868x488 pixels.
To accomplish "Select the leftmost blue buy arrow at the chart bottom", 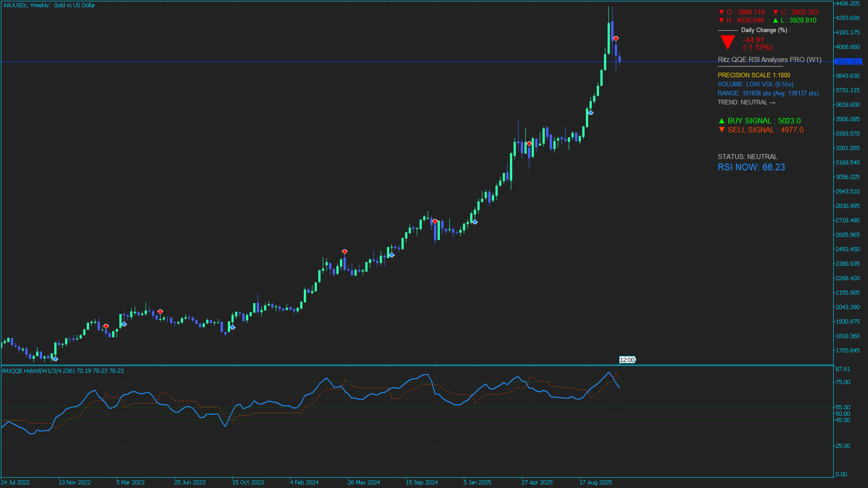I will pyautogui.click(x=55, y=359).
